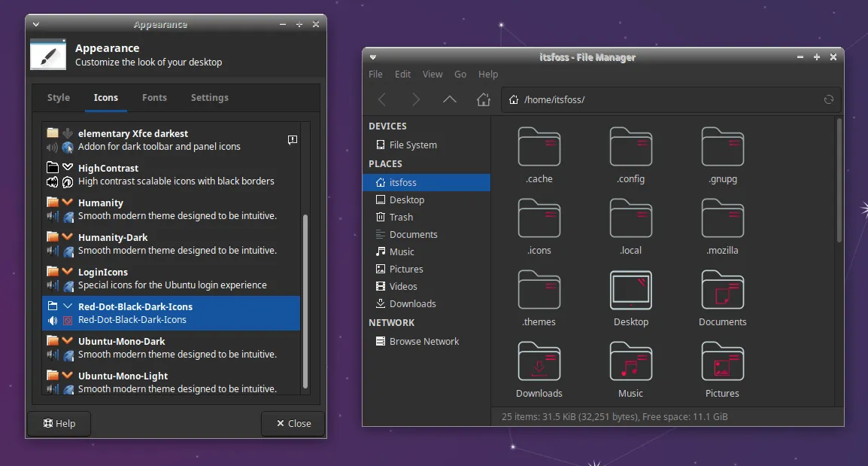This screenshot has height=466, width=868.
Task: Close the Appearance dialog with the Close button
Action: click(x=293, y=424)
